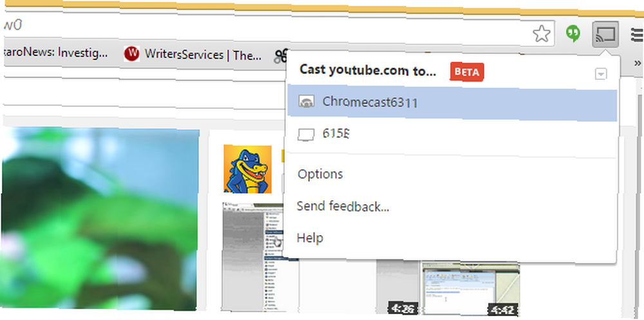Show hidden bookmarks with the chevron
This screenshot has height=320, width=644.
click(638, 63)
